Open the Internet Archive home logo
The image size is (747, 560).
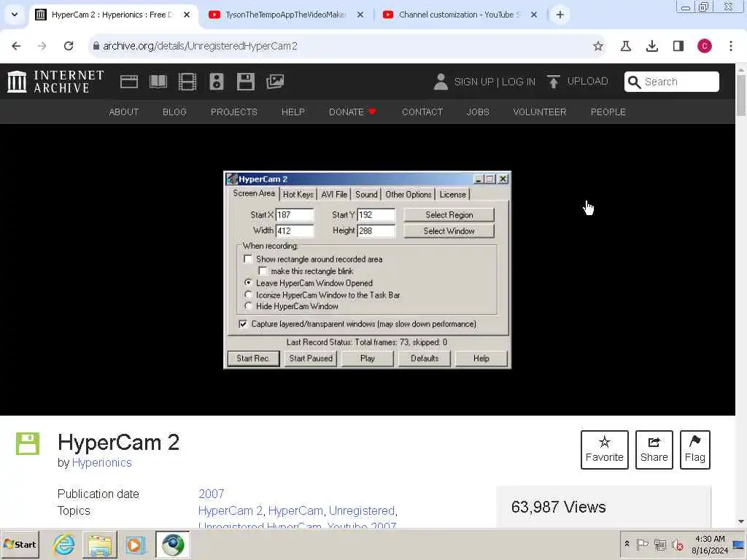coord(55,82)
